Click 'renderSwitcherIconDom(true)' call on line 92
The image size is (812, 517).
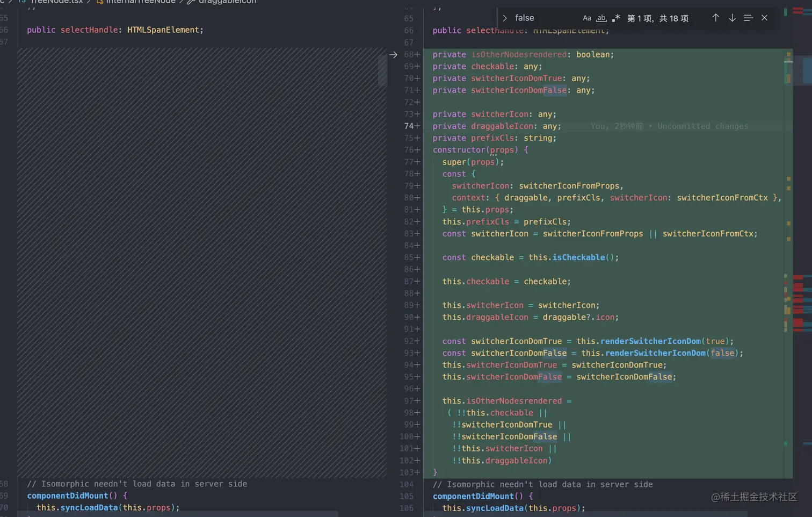664,341
